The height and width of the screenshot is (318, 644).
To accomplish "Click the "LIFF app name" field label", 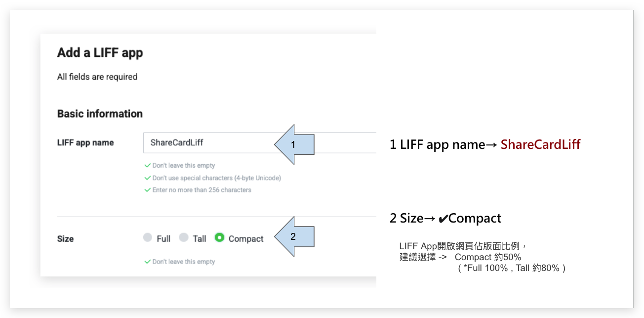I will (x=85, y=143).
